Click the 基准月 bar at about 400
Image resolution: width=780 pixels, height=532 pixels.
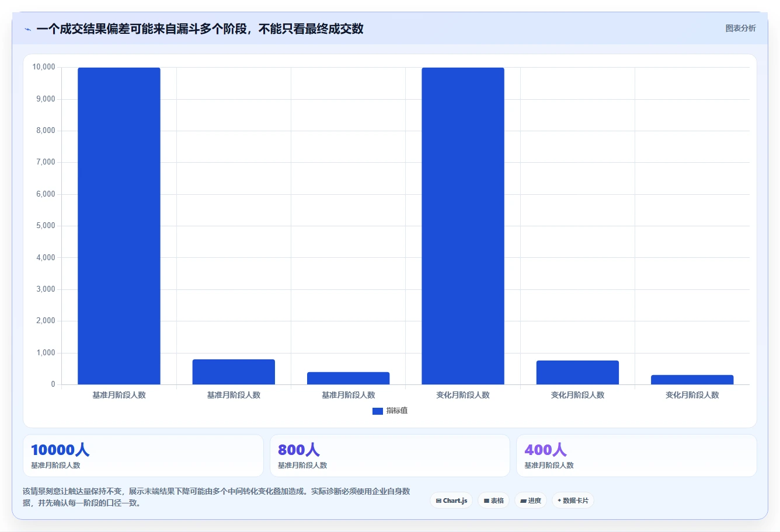point(349,378)
